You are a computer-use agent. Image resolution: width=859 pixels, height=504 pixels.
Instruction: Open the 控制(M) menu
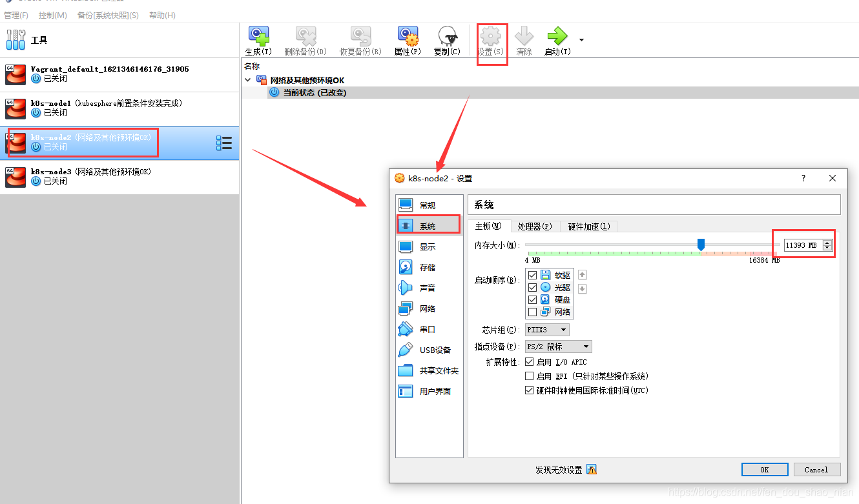pyautogui.click(x=52, y=15)
